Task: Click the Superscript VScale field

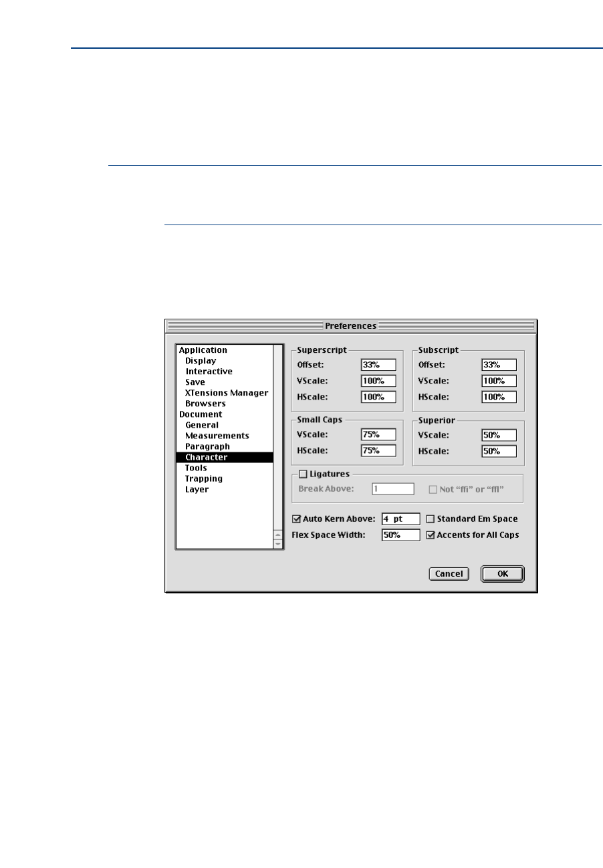Action: point(378,381)
